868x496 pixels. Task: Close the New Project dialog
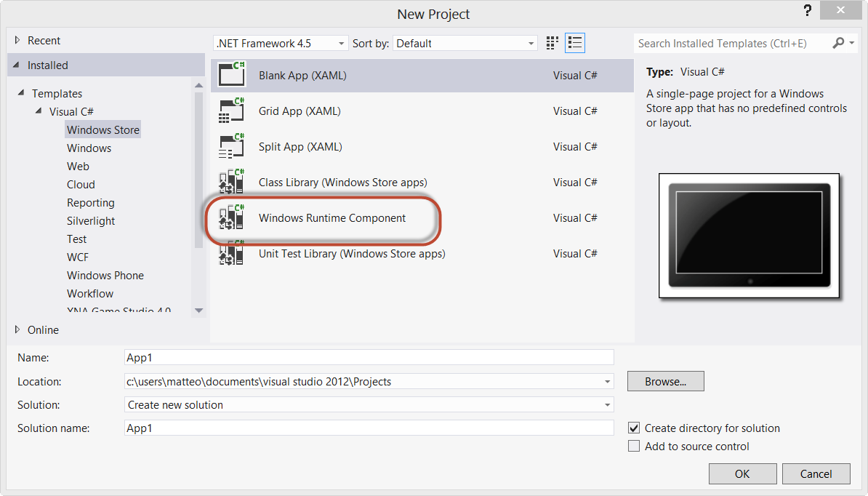[840, 10]
